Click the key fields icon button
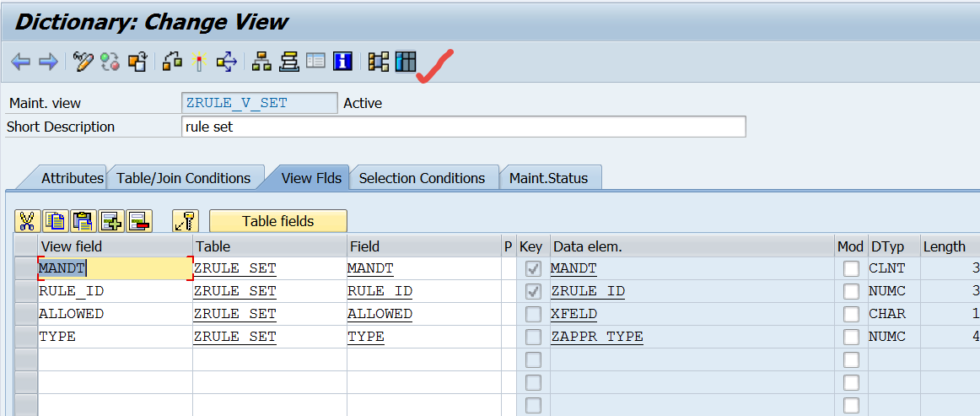 (186, 221)
